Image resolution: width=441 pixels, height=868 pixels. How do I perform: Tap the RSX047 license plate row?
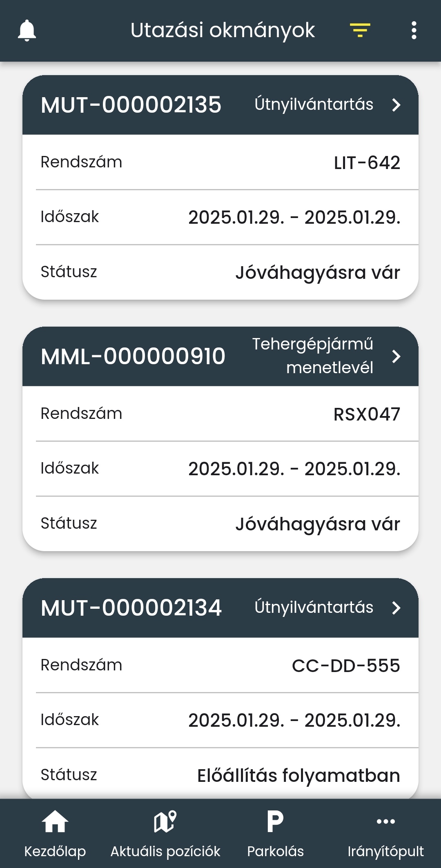[x=220, y=414]
